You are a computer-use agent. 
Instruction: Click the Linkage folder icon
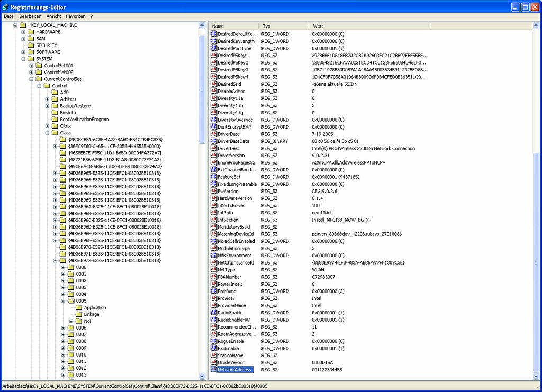click(79, 314)
